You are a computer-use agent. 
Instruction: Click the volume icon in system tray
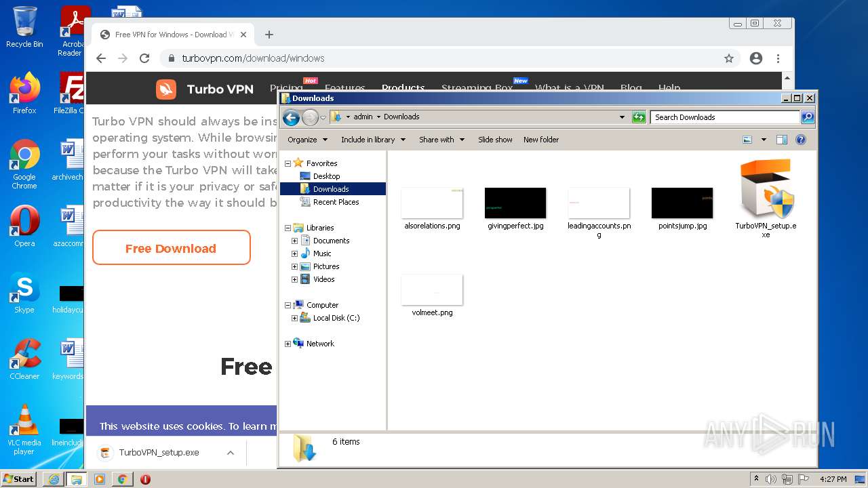(771, 479)
